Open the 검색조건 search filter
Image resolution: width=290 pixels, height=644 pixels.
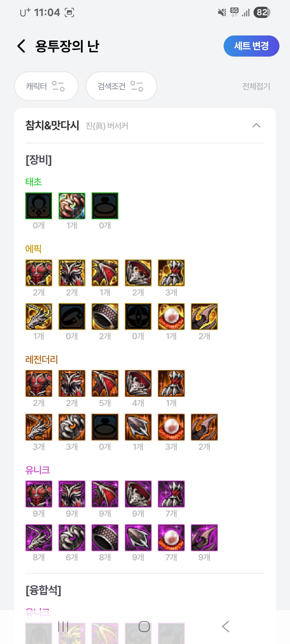click(x=121, y=86)
